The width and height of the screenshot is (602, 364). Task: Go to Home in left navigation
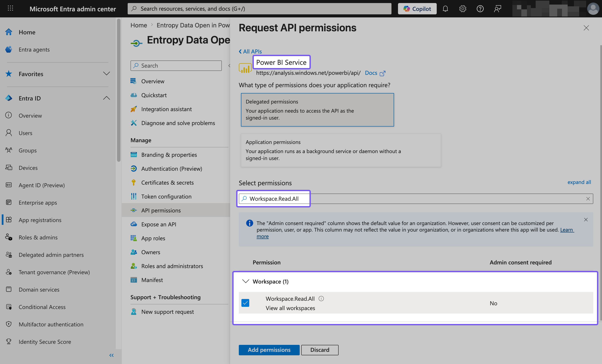tap(27, 32)
